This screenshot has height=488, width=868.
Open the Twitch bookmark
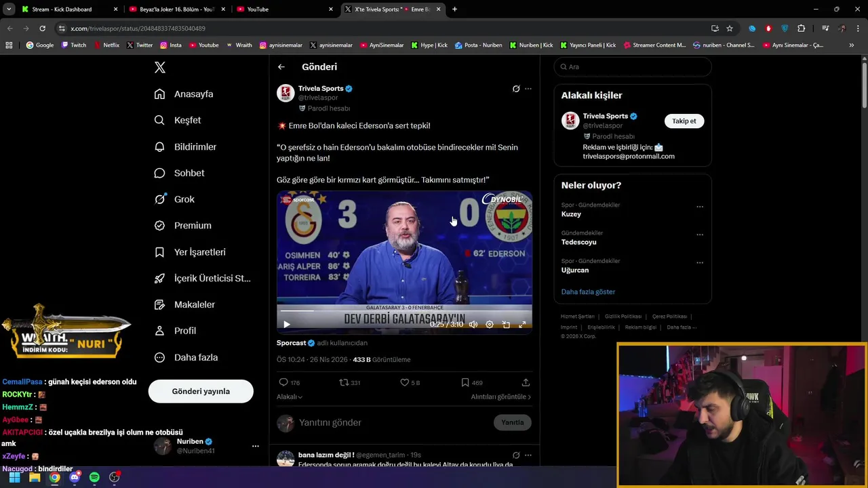(x=74, y=45)
